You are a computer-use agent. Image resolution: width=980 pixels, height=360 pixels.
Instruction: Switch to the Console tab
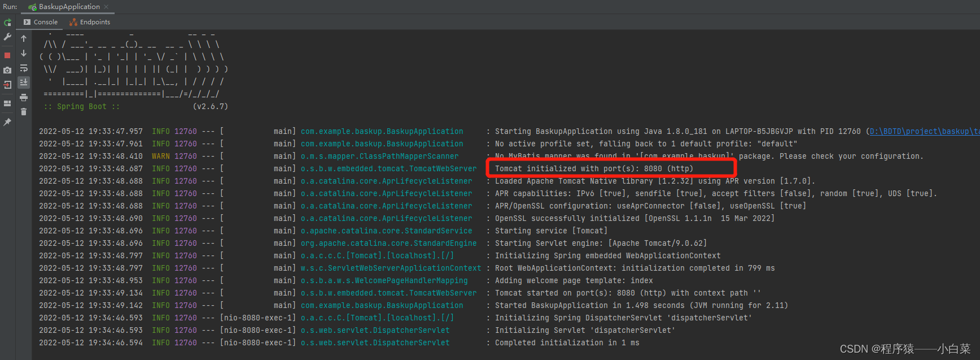(x=41, y=22)
